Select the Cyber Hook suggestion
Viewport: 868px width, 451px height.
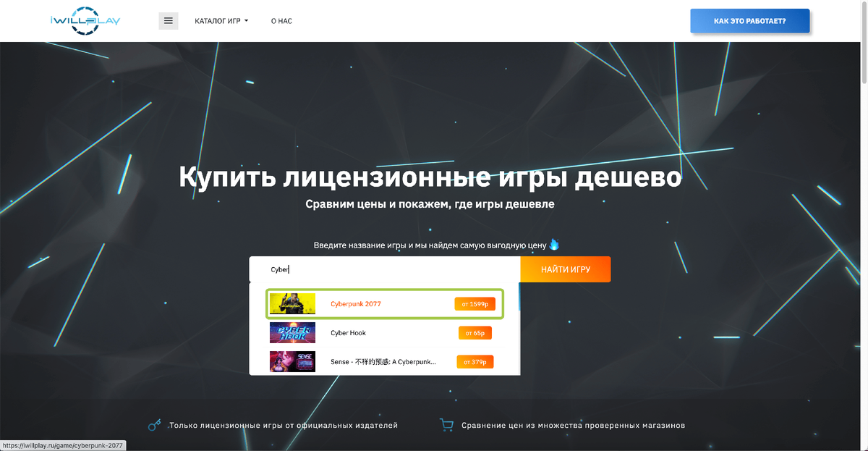coord(385,333)
